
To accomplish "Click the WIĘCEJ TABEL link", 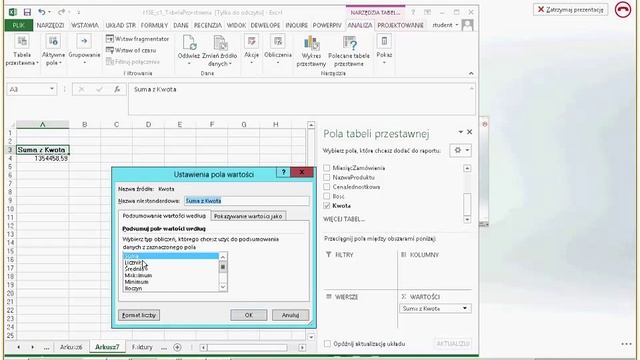I will [x=344, y=219].
